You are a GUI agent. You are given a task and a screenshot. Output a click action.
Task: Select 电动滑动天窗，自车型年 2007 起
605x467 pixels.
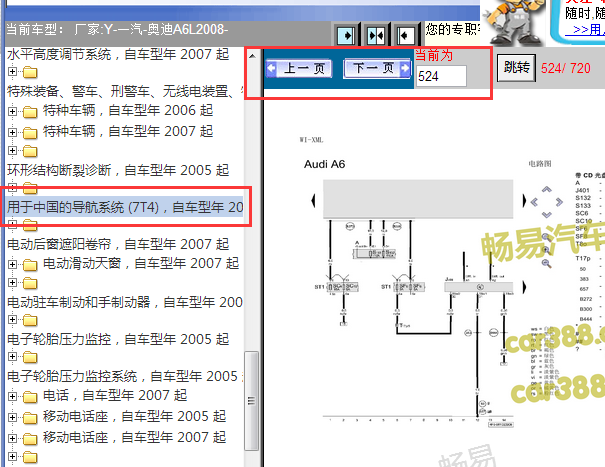coord(141,264)
